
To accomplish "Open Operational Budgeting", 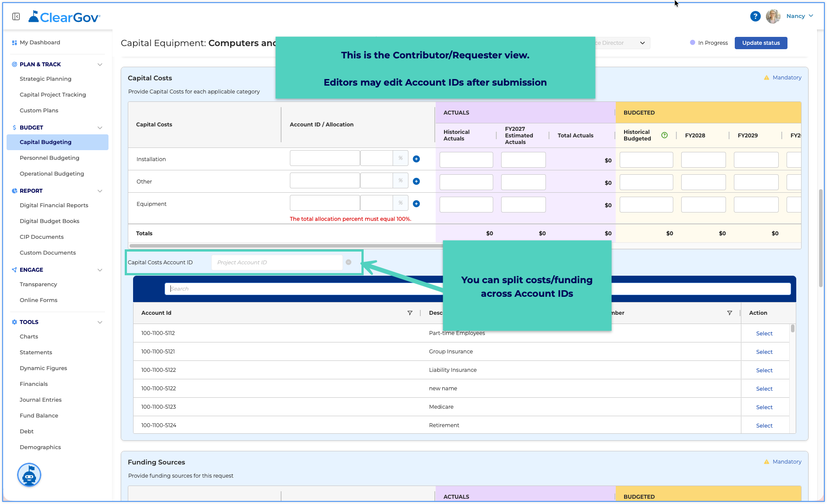I will [52, 174].
